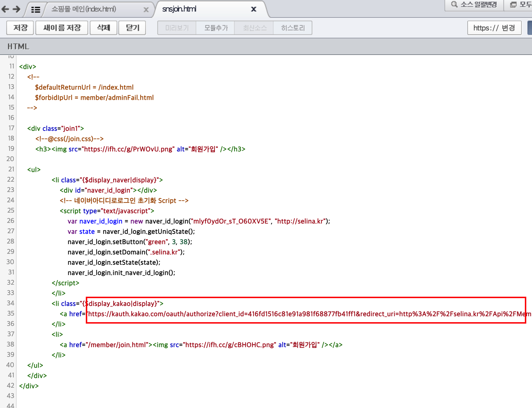Click the @css(/join.css) comment line
This screenshot has width=532, height=408.
click(70, 139)
